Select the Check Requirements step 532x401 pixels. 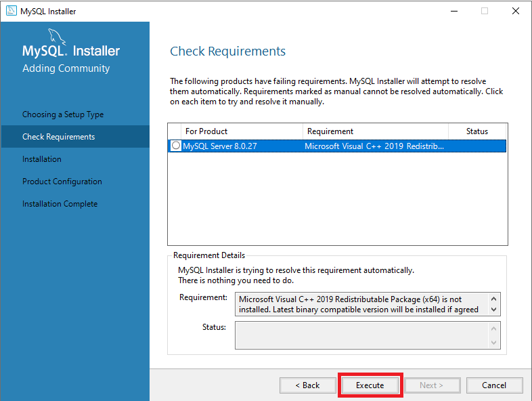(58, 137)
